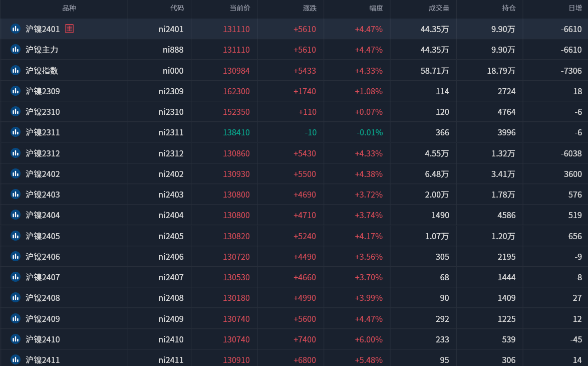The image size is (588, 366).
Task: Click the chart icon next to 沪镍指数
Action: coord(16,70)
